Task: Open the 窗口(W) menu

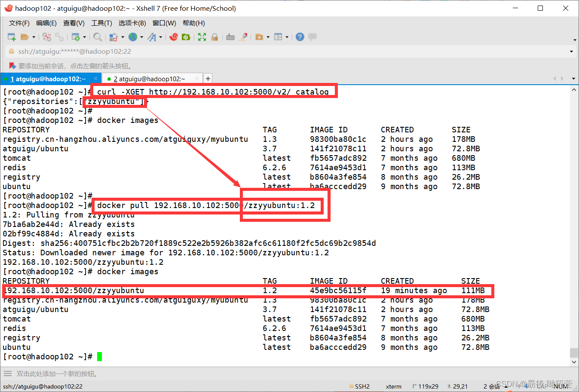Action: click(x=164, y=23)
